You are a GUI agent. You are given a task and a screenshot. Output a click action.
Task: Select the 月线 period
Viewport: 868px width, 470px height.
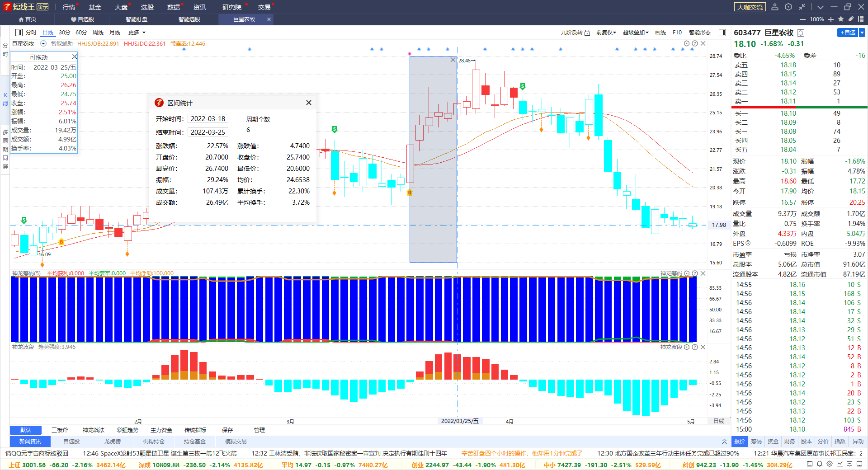pyautogui.click(x=115, y=33)
